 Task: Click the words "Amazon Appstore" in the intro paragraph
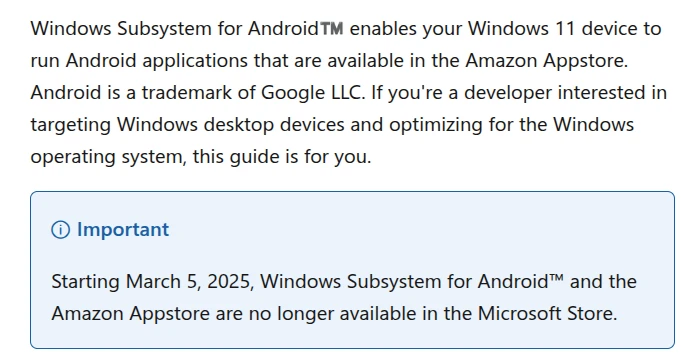click(x=545, y=61)
